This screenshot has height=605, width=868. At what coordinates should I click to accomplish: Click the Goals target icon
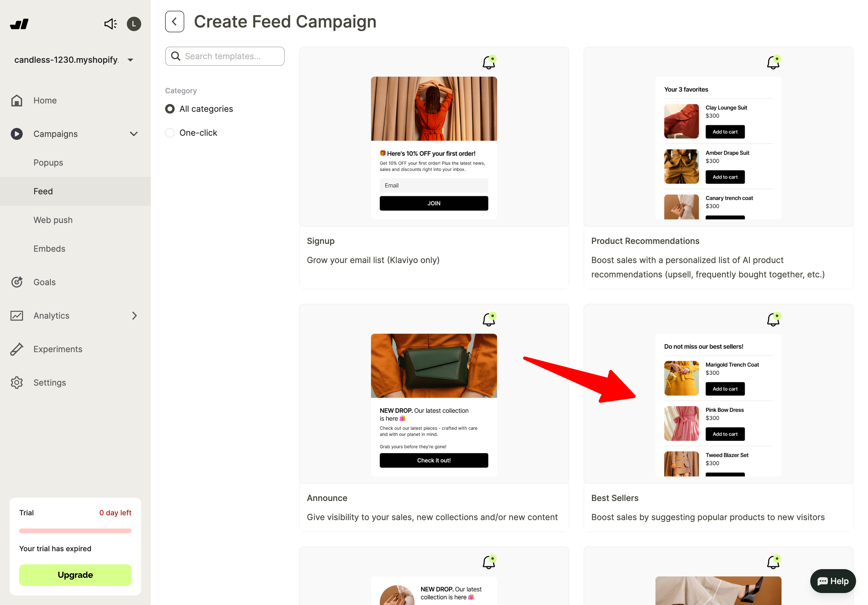17,282
